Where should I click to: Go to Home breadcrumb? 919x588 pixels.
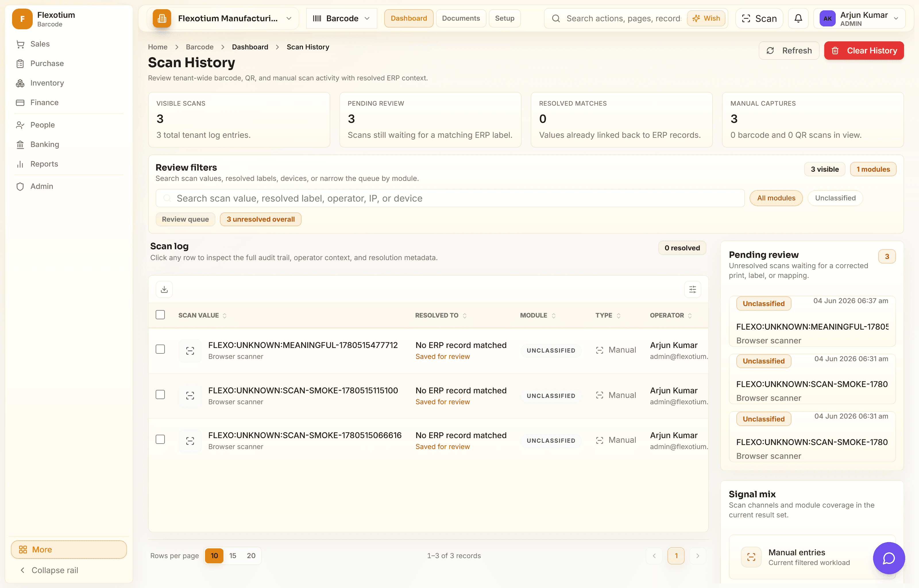pyautogui.click(x=158, y=47)
